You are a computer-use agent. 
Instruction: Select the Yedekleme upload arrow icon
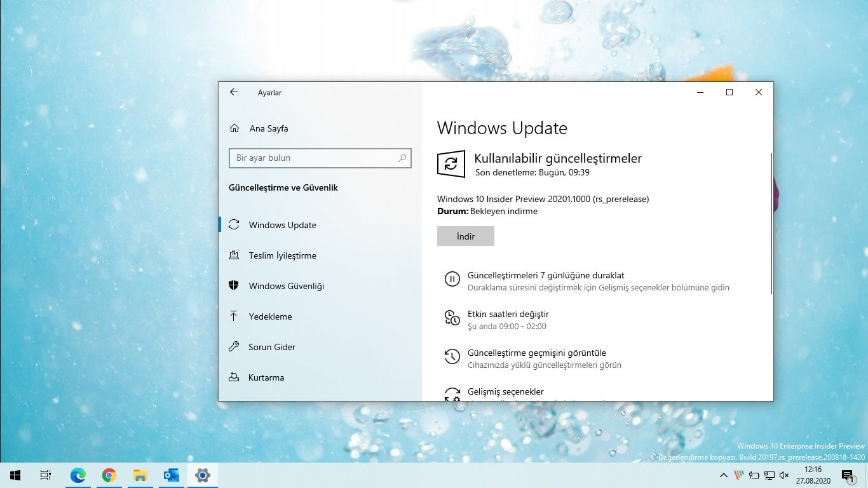(x=234, y=316)
